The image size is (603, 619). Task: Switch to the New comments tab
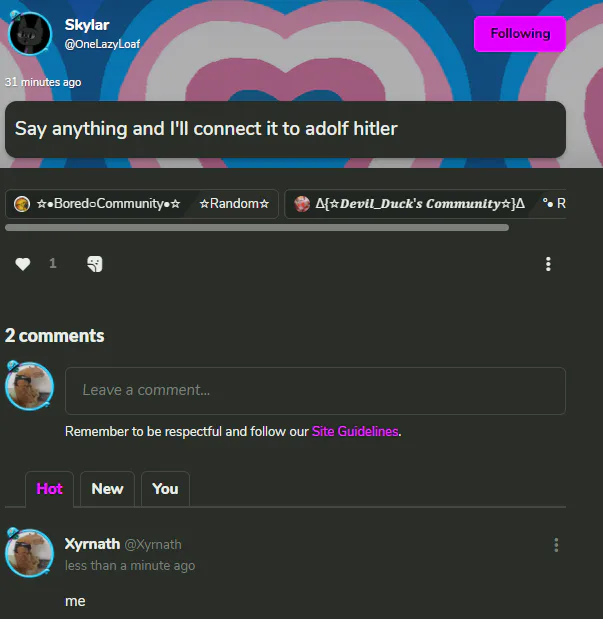click(x=107, y=489)
